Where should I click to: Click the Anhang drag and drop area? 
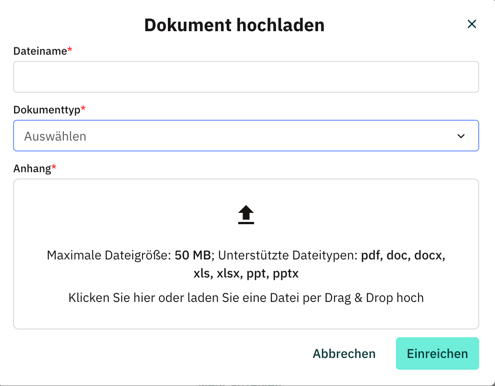(x=246, y=254)
